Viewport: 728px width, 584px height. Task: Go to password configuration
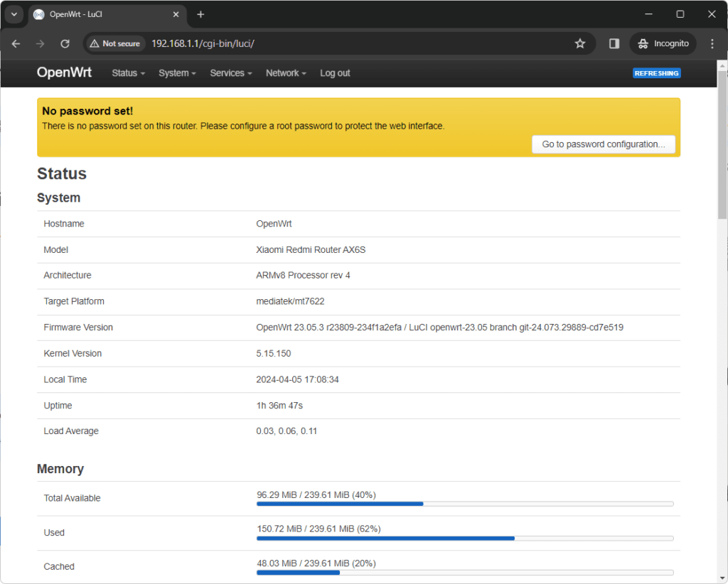604,144
